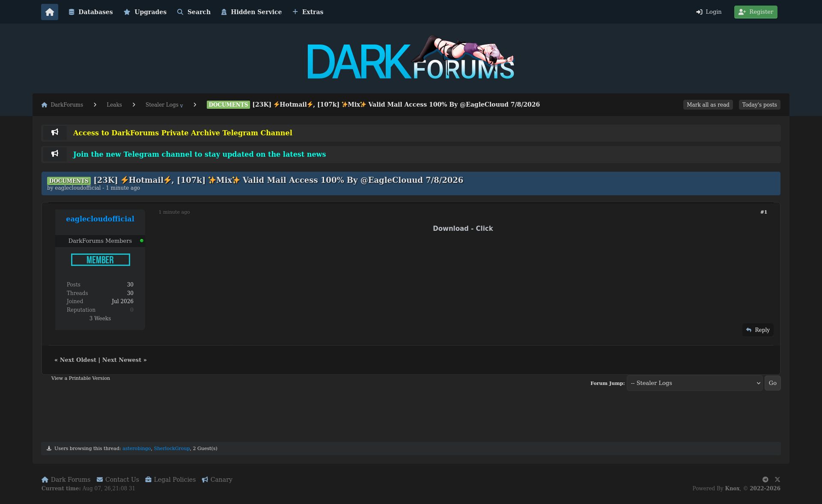Go to Next Oldest thread

[x=78, y=360]
